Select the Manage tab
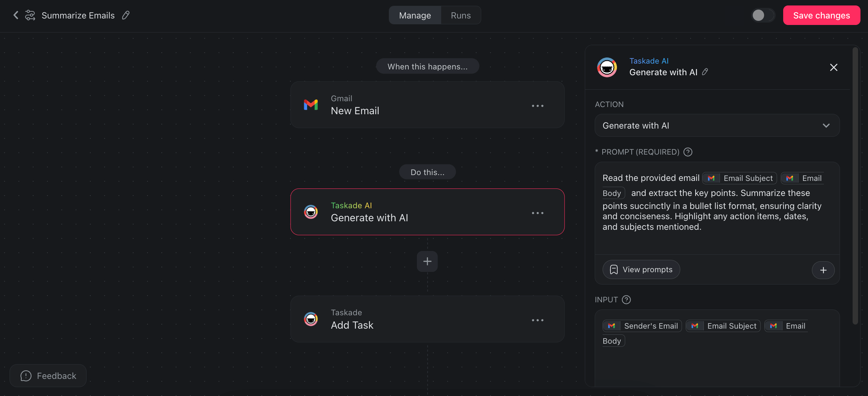 415,15
